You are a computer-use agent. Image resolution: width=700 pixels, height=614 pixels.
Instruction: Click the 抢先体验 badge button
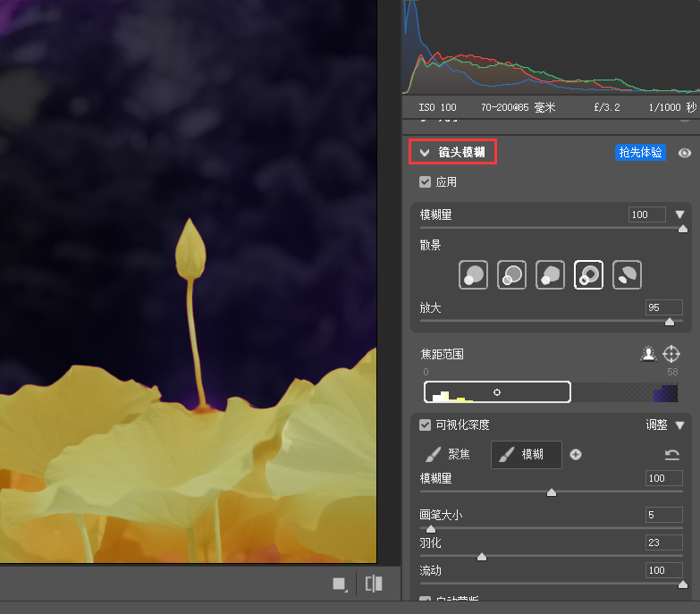click(x=640, y=153)
